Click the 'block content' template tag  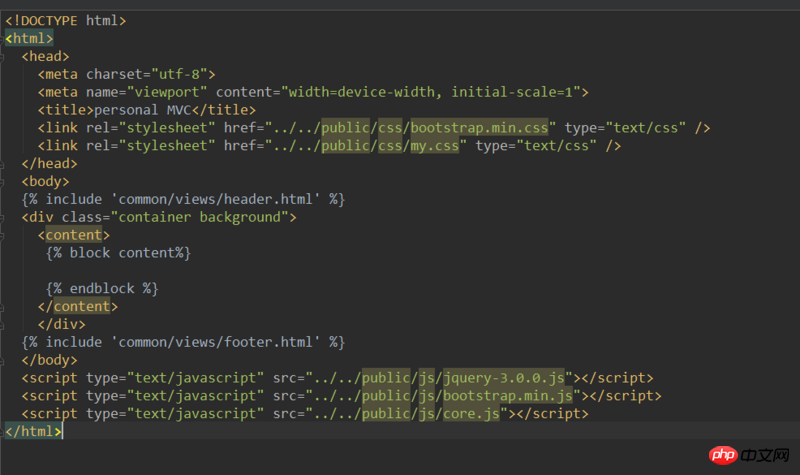[118, 254]
